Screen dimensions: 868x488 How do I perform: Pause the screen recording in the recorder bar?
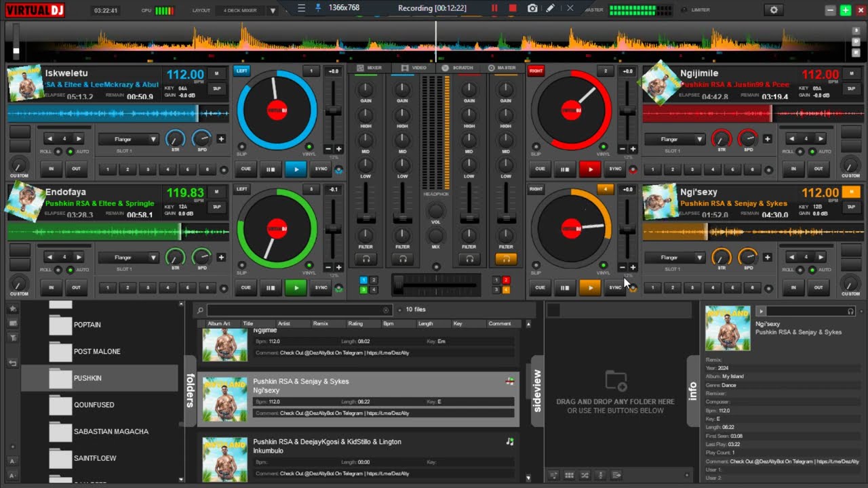(494, 8)
